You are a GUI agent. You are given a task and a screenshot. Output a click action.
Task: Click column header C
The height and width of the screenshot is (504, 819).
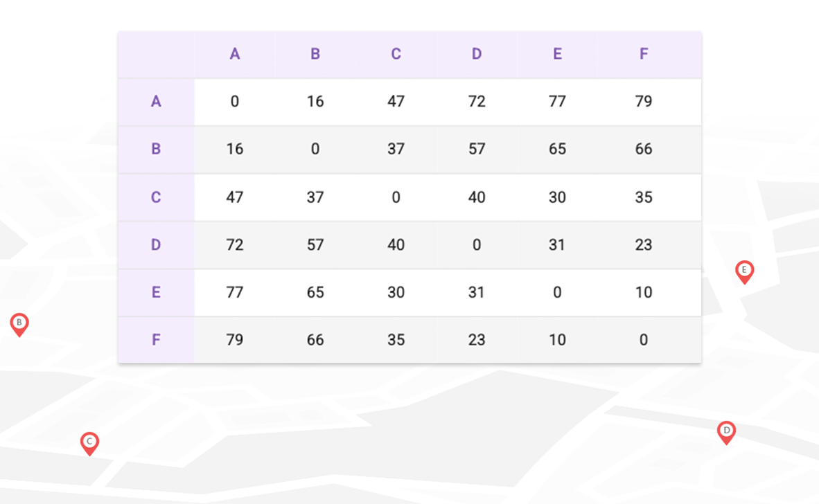tap(396, 54)
